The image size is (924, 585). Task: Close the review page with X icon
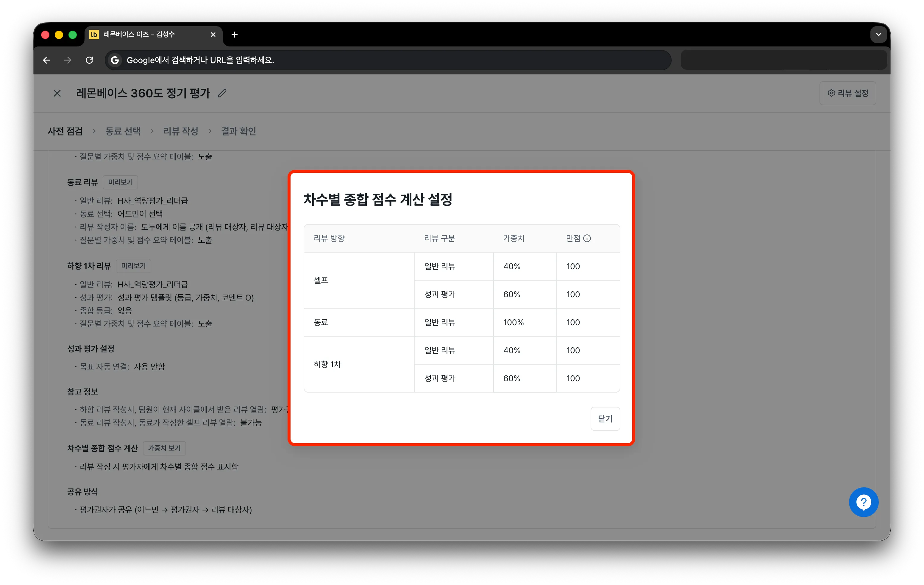[x=57, y=93]
